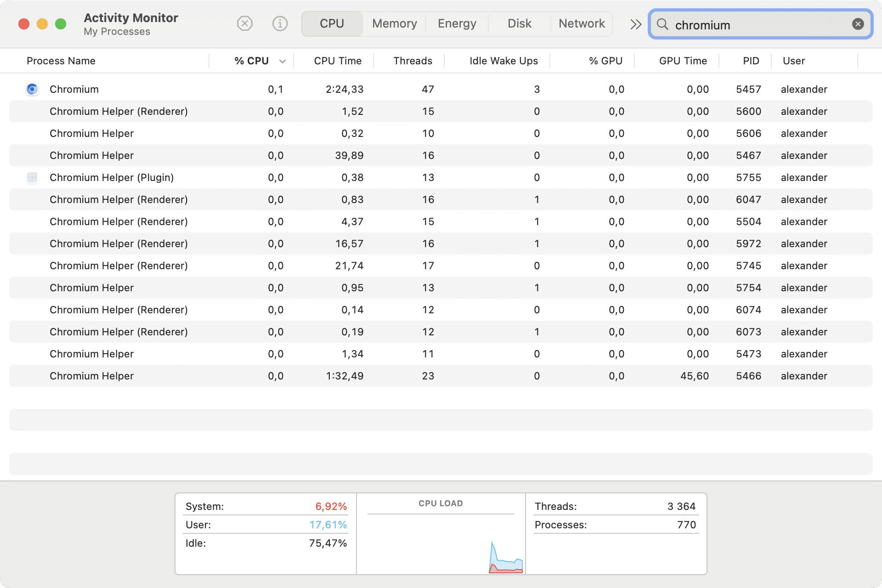Sort by Idle Wake Ups column
Viewport: 882px width, 588px height.
503,61
